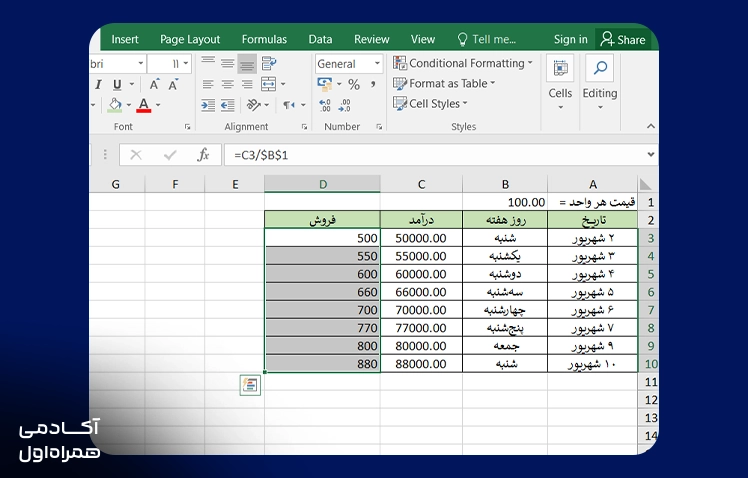Select cell with value 880
The image size is (748, 478).
coord(322,364)
